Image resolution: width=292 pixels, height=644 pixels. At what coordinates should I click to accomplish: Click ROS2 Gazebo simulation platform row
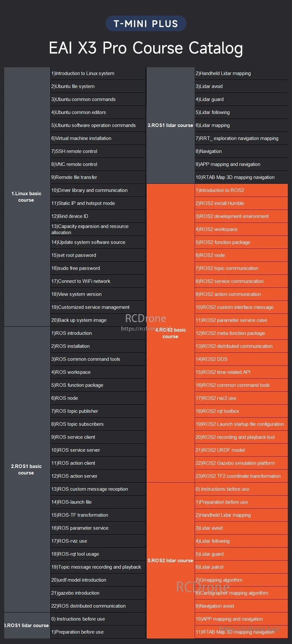click(241, 463)
